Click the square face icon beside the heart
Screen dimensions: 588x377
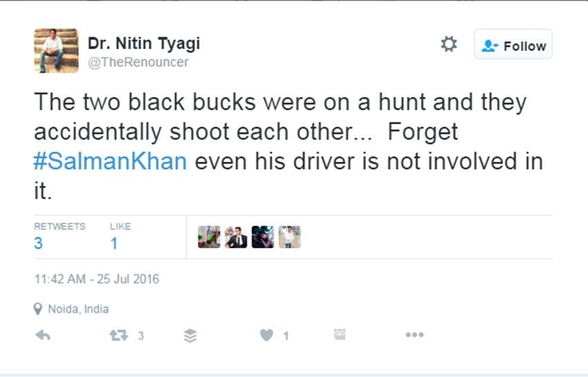point(340,335)
